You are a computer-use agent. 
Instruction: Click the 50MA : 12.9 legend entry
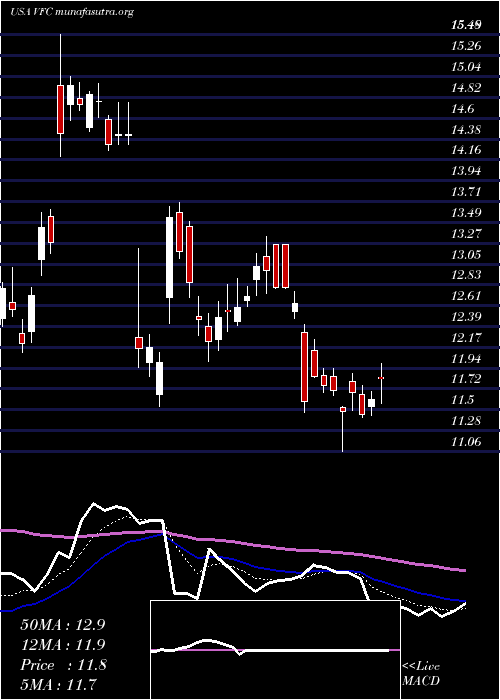pyautogui.click(x=63, y=624)
